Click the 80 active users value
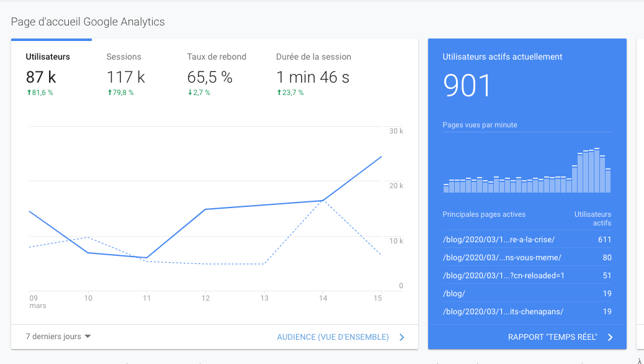 point(607,258)
